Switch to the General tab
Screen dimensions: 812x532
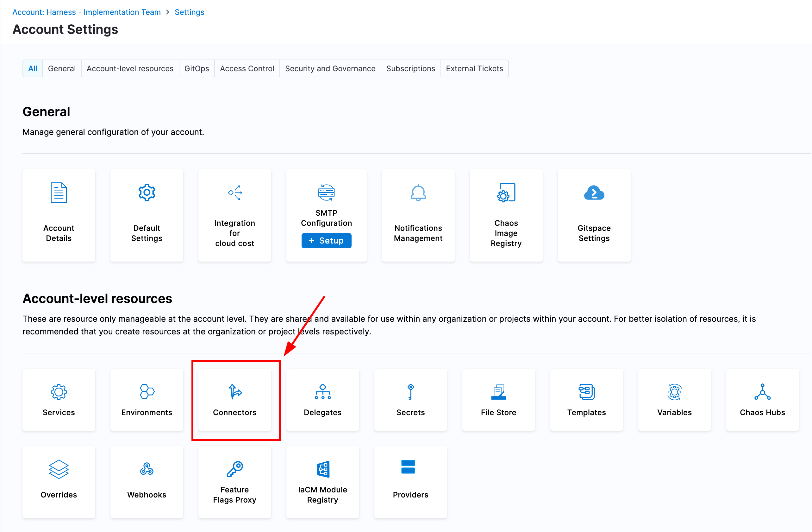(x=62, y=69)
